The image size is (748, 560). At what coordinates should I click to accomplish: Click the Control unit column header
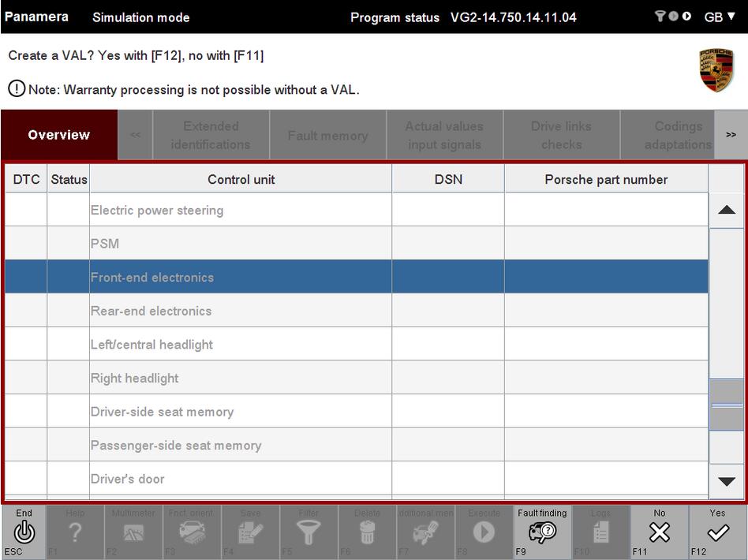pos(241,179)
